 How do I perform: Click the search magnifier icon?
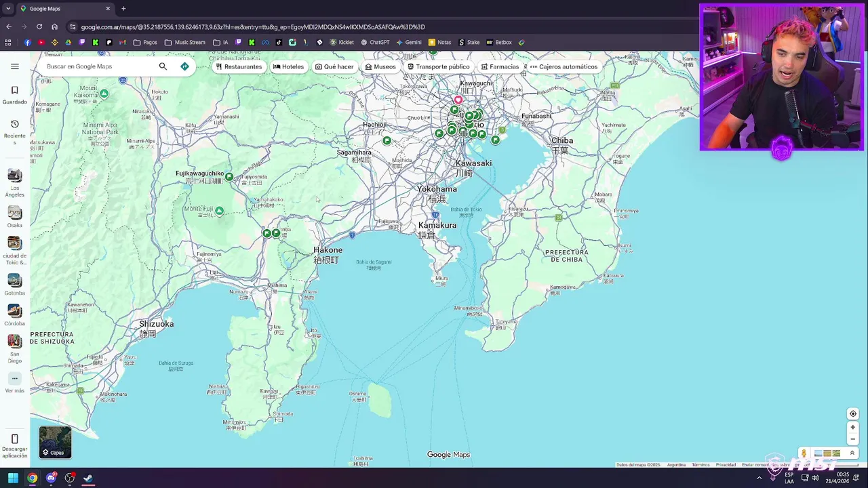coord(163,66)
